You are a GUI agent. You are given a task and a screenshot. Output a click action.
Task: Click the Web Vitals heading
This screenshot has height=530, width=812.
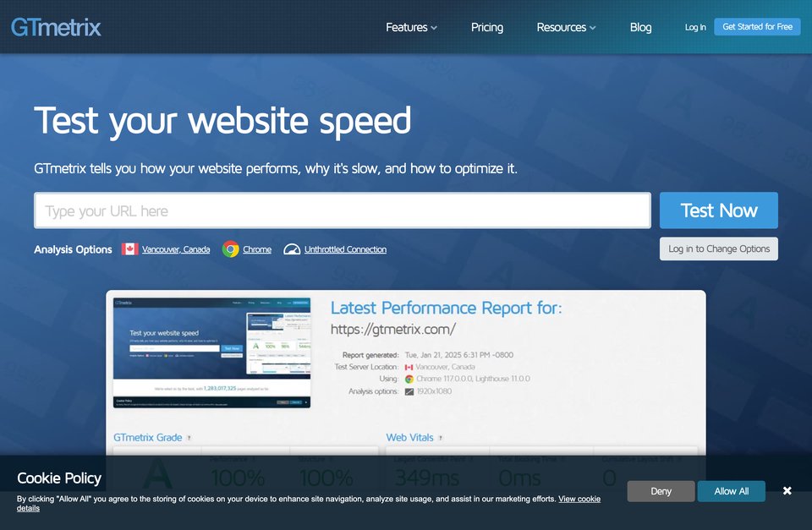tap(409, 438)
